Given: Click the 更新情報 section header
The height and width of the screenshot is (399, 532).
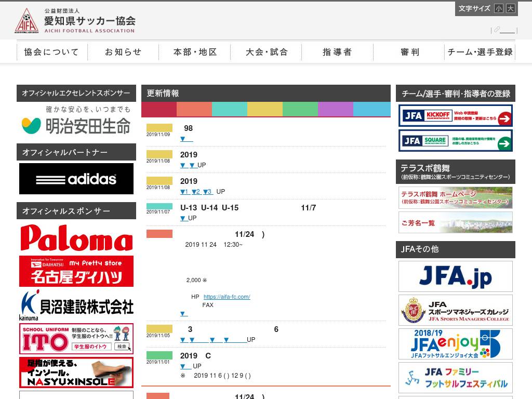Looking at the screenshot, I should coord(266,94).
